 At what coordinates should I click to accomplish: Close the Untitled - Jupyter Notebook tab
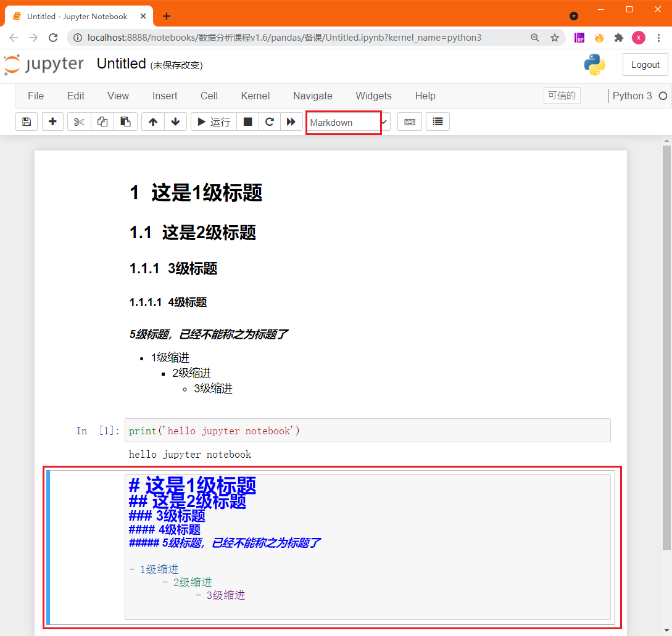pyautogui.click(x=143, y=16)
